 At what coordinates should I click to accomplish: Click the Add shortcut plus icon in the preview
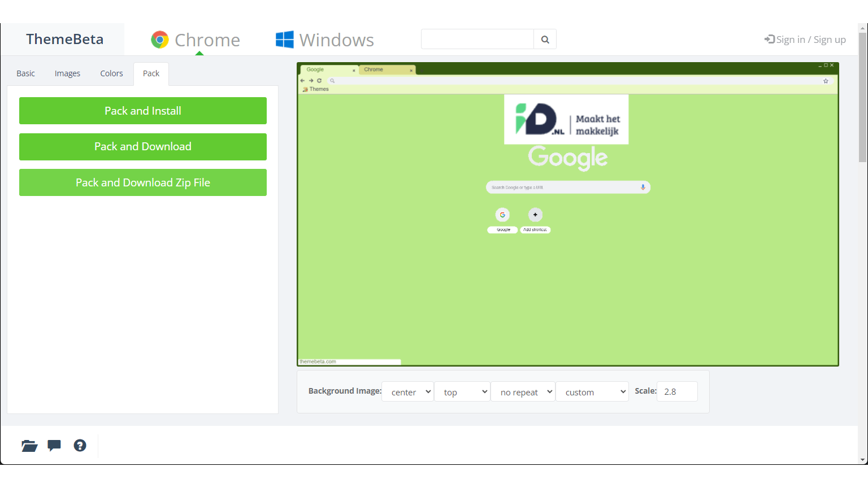[535, 215]
